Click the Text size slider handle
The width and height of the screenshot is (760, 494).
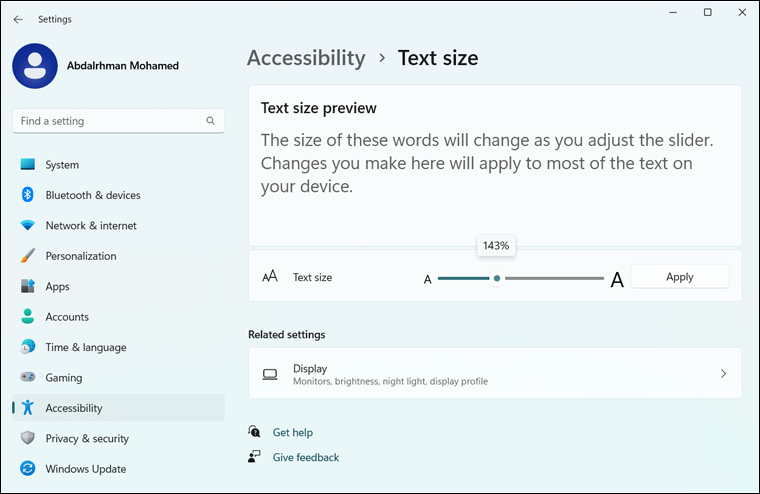497,279
